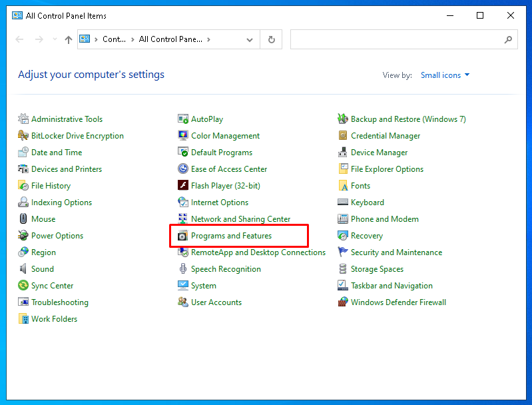This screenshot has height=405, width=532.
Task: Click the Forward navigation arrow
Action: [39, 39]
